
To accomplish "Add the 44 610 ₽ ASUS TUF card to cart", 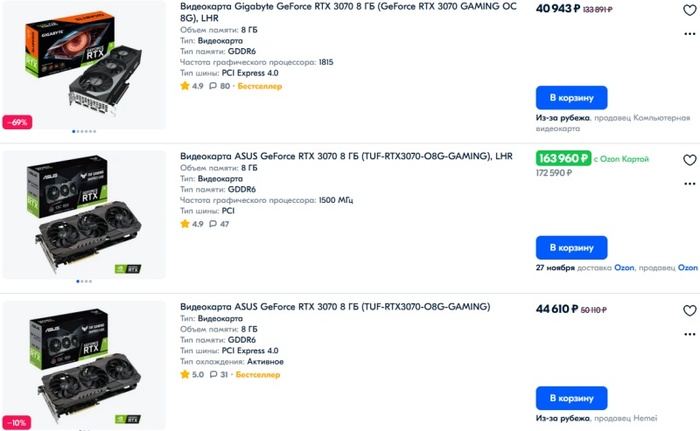I will coord(571,397).
